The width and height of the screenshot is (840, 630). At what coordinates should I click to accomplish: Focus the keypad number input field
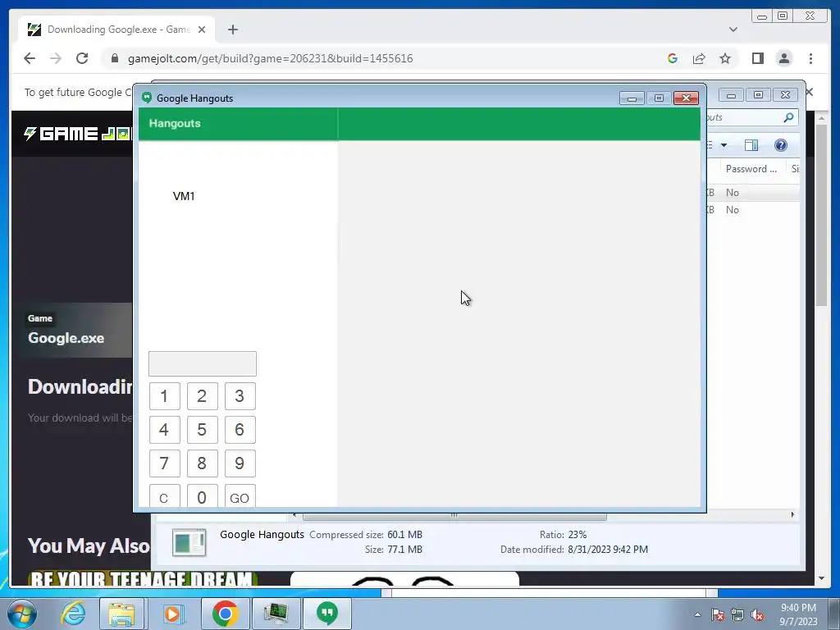pos(203,363)
